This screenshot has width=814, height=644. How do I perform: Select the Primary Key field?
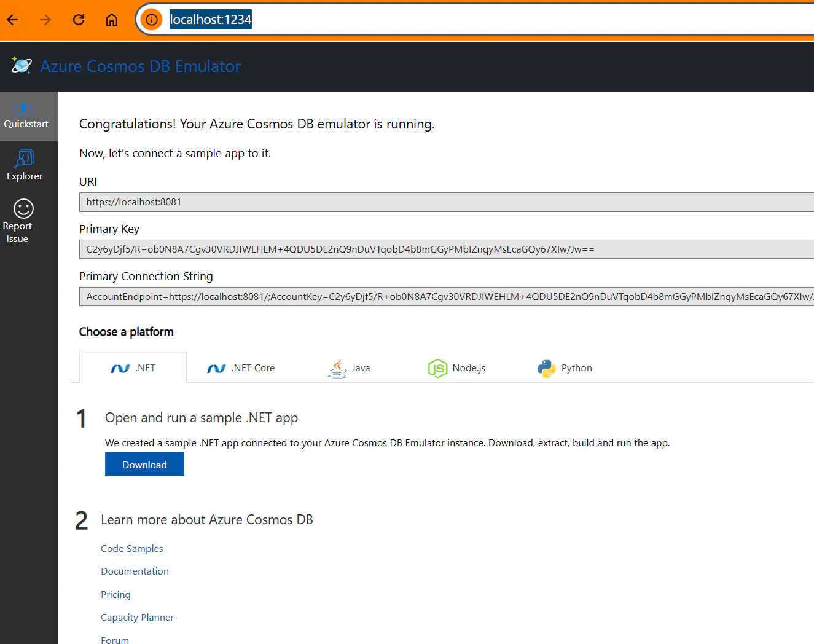click(x=447, y=249)
